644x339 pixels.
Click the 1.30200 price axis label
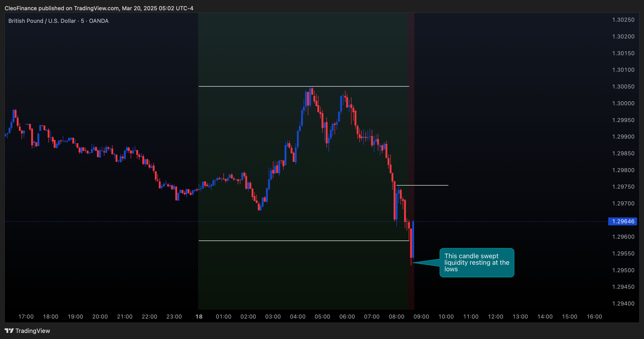tap(623, 37)
